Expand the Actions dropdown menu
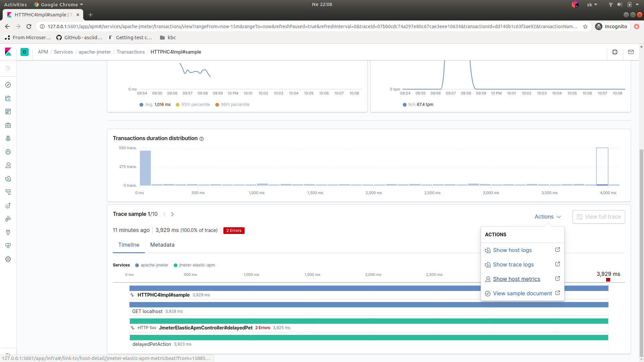644x362 pixels. pyautogui.click(x=548, y=217)
